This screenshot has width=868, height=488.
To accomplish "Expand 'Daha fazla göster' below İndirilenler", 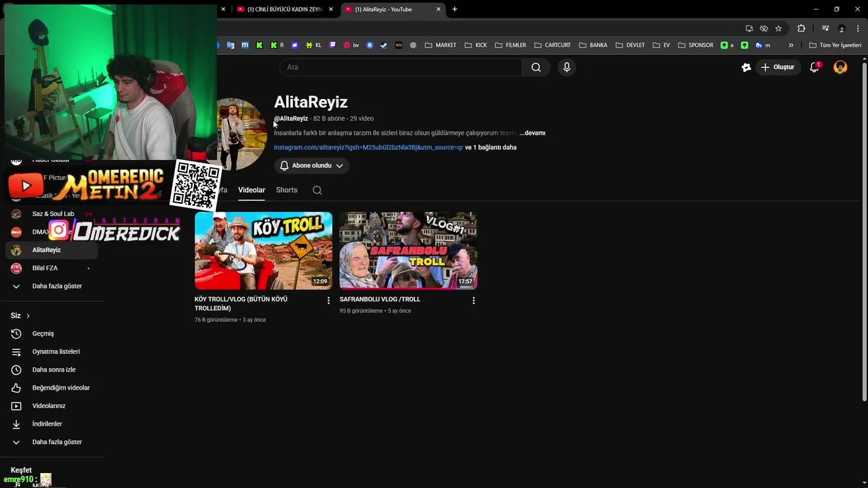I will pyautogui.click(x=52, y=442).
